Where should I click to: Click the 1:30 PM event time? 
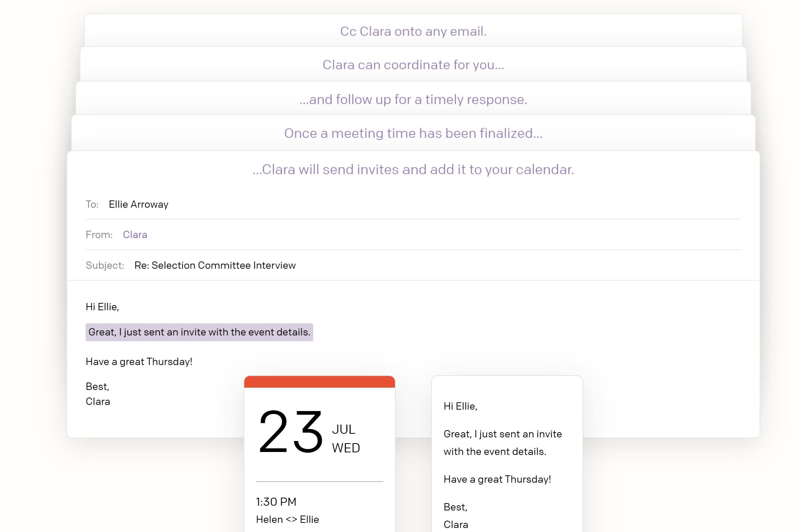pos(276,502)
